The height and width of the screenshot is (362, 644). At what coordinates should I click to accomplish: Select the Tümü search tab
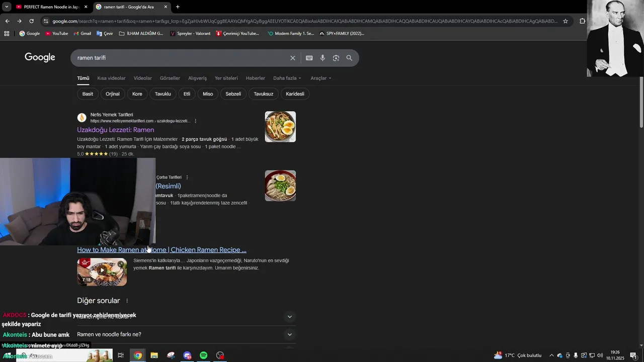pyautogui.click(x=83, y=78)
